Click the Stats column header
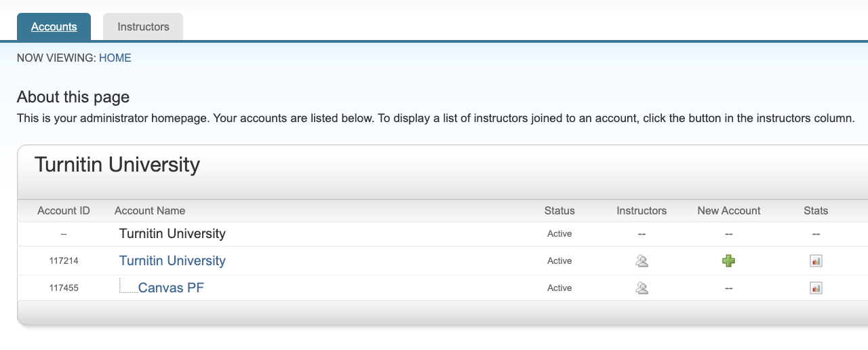 pos(816,211)
